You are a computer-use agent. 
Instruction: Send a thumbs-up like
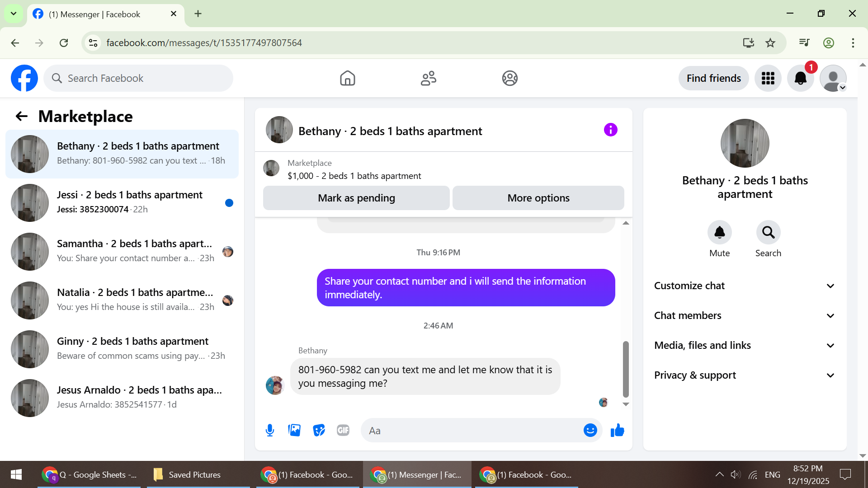617,430
